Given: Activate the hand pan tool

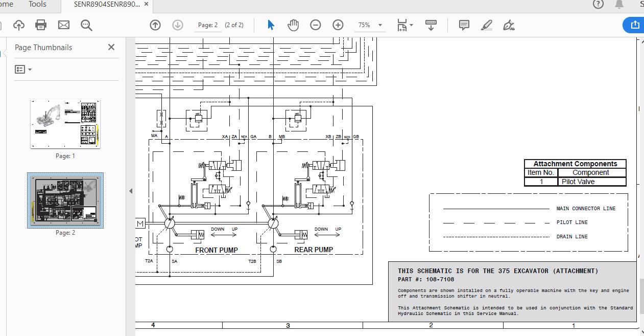Looking at the screenshot, I should click(x=293, y=25).
